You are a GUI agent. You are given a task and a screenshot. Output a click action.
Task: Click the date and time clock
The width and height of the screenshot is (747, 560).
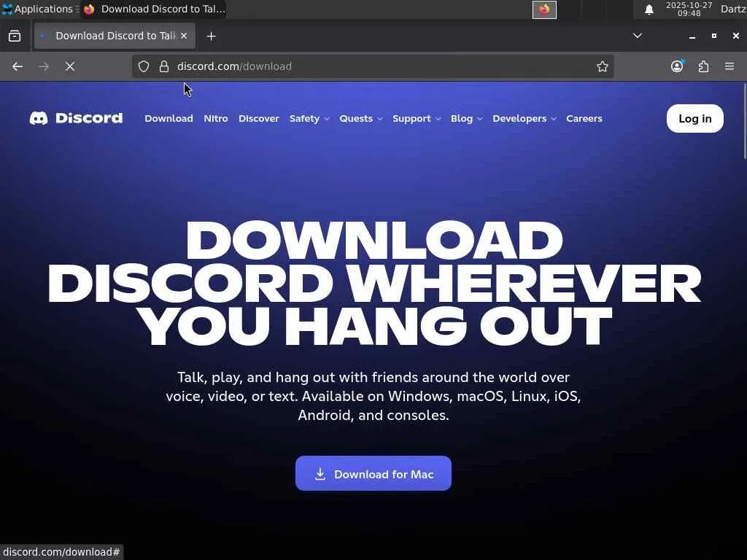(689, 9)
